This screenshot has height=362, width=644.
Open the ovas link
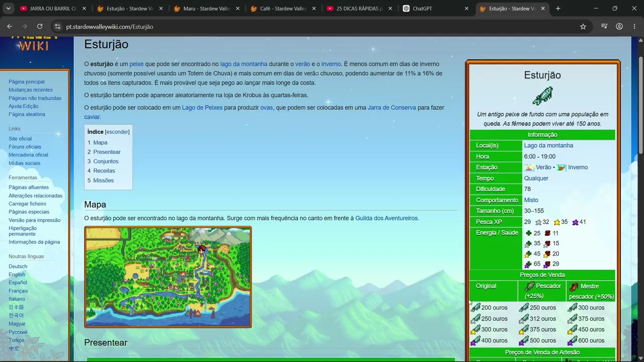(267, 108)
